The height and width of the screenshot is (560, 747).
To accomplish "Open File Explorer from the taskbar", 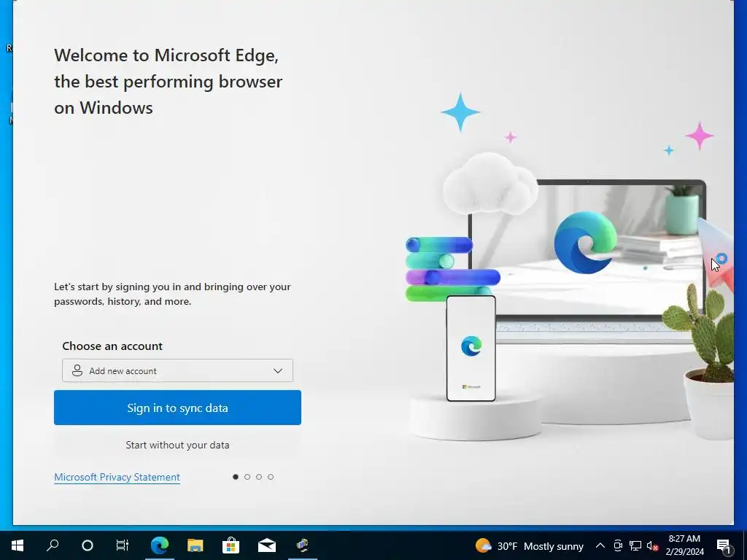I will point(196,545).
